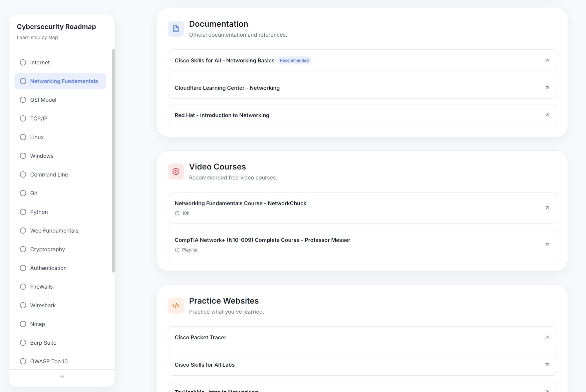Select OWASP Top 10 in the roadmap
The image size is (586, 392).
pyautogui.click(x=60, y=361)
